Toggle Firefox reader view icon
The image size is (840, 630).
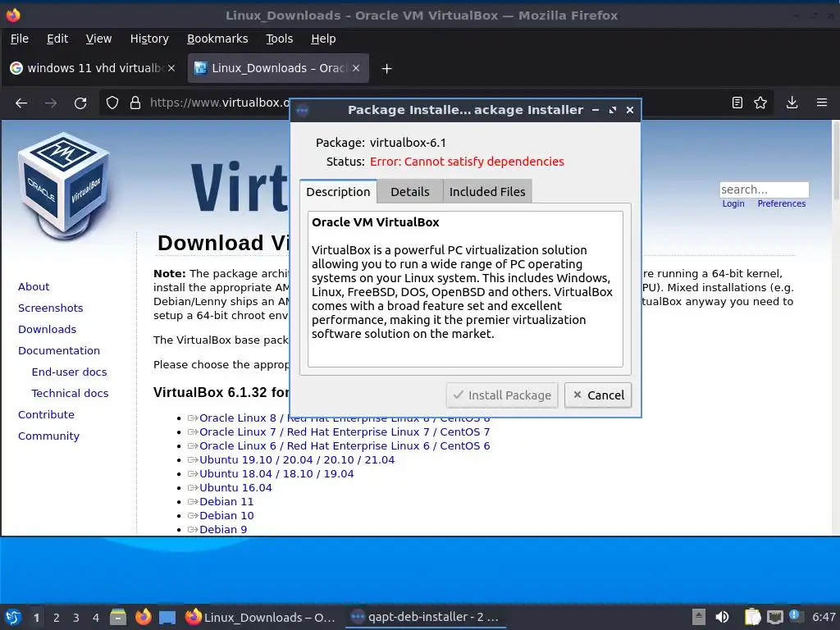[x=737, y=103]
